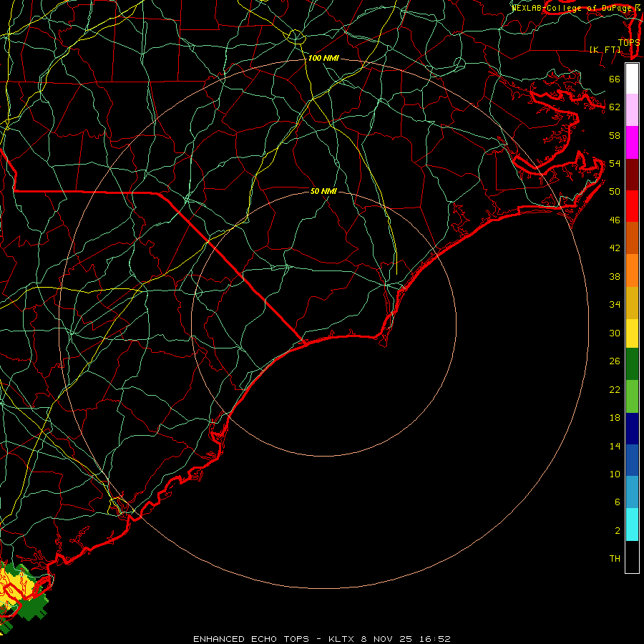Screen dimensions: 644x644
Task: Click "ENHANCED ECHO TOPS" caption text
Action: [251, 639]
